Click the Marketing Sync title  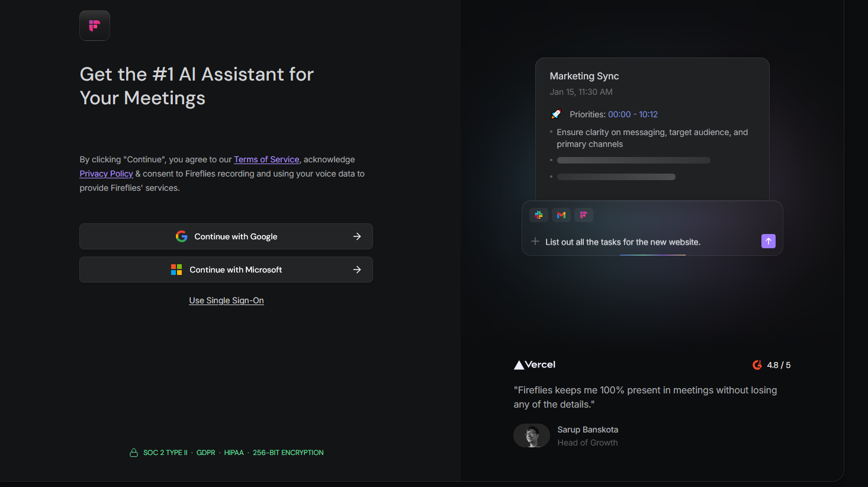(584, 76)
